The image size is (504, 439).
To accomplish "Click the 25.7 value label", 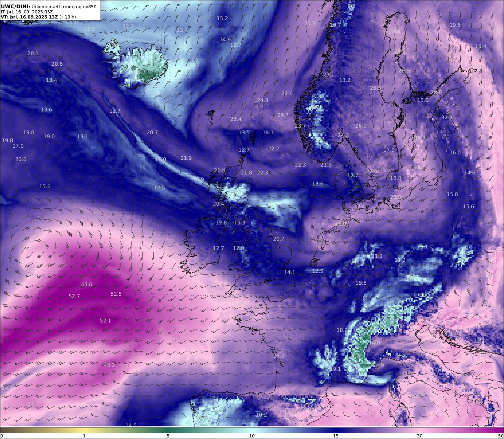I will (283, 115).
